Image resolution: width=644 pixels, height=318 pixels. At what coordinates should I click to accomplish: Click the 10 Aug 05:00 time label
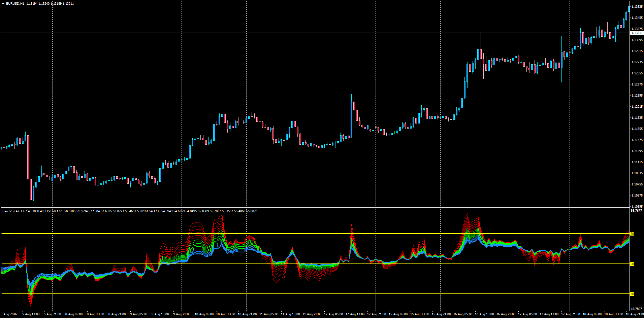204,314
